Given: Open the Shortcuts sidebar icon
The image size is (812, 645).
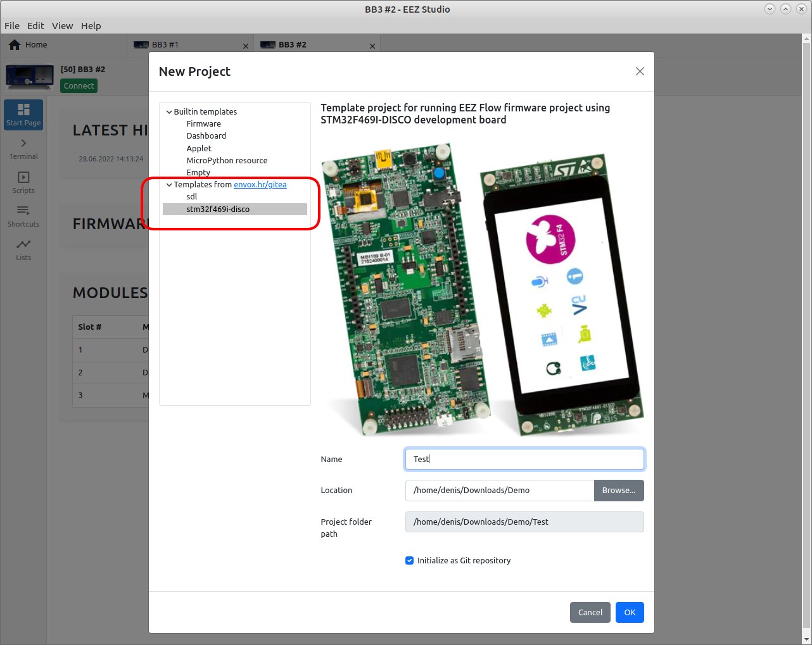Looking at the screenshot, I should click(23, 216).
